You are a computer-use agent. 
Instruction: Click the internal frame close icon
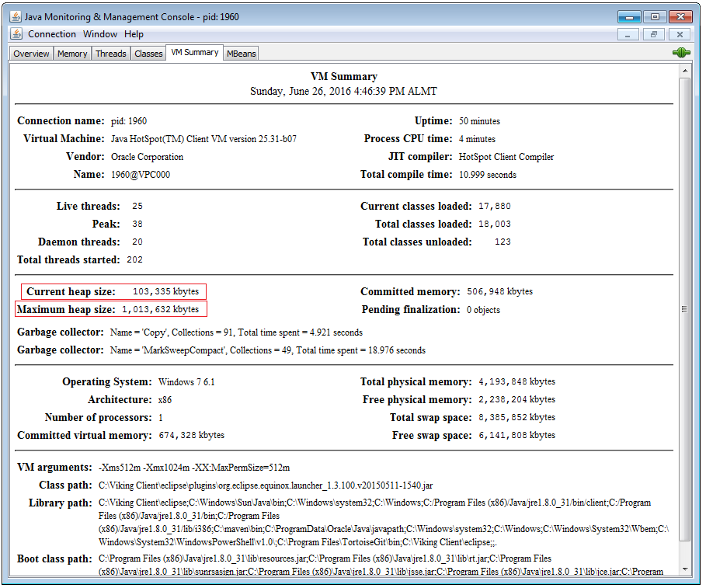[x=680, y=34]
